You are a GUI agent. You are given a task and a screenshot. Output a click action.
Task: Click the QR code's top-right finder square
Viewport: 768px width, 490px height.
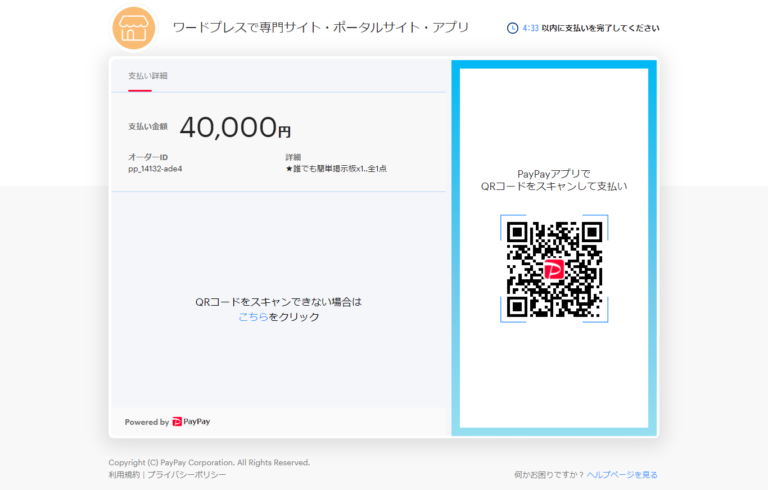click(x=591, y=232)
